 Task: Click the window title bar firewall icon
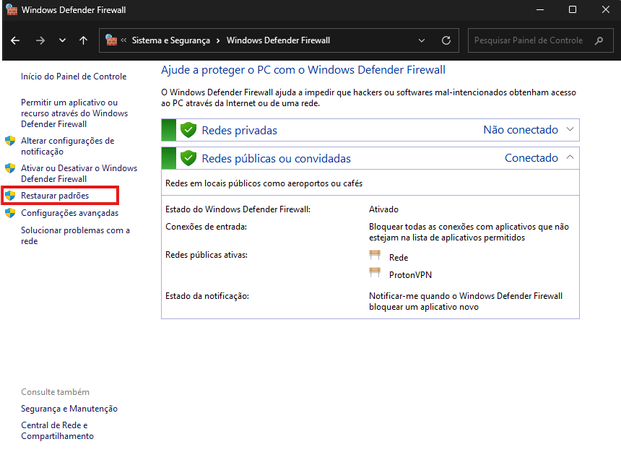pos(12,10)
